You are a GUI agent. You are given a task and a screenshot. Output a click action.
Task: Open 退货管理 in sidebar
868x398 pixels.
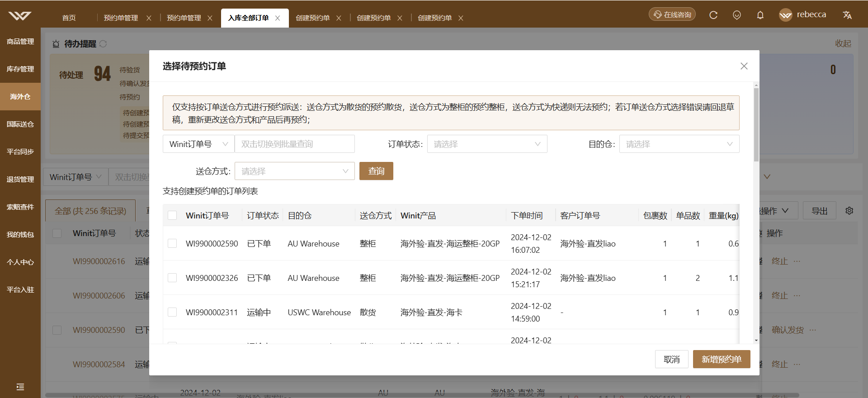click(x=20, y=180)
